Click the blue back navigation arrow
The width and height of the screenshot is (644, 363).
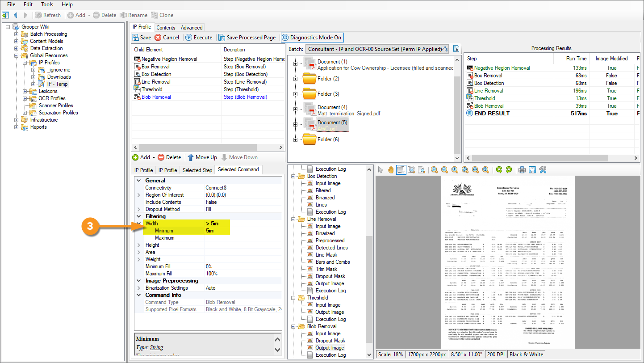(15, 15)
